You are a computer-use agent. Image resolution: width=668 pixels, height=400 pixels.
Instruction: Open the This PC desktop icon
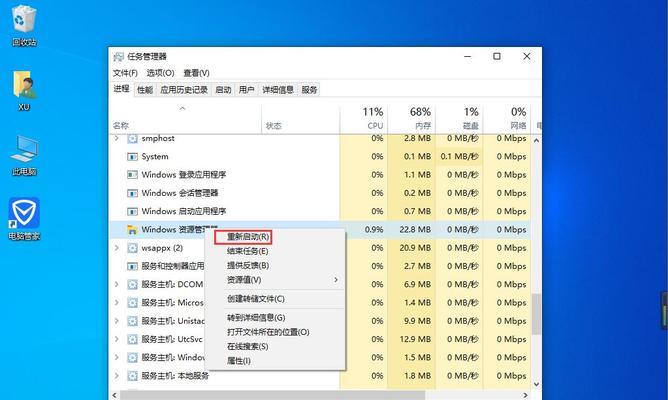tap(24, 155)
